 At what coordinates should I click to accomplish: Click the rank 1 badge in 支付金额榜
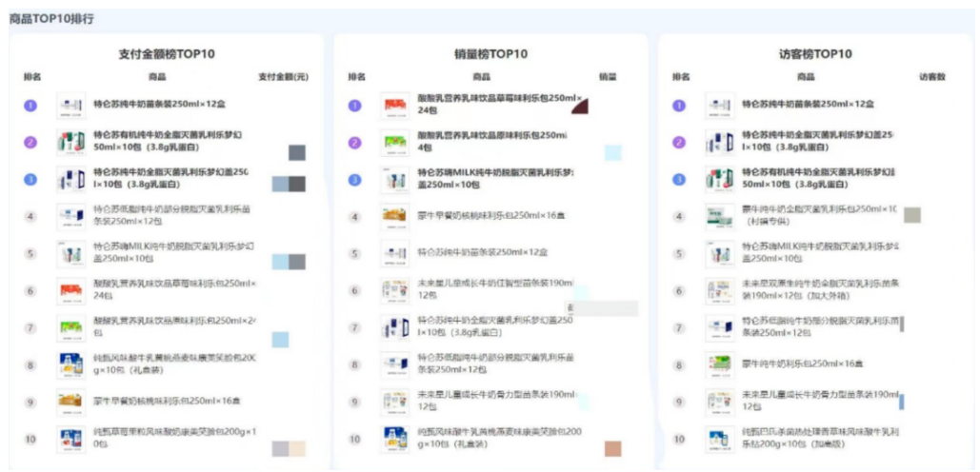(x=30, y=104)
